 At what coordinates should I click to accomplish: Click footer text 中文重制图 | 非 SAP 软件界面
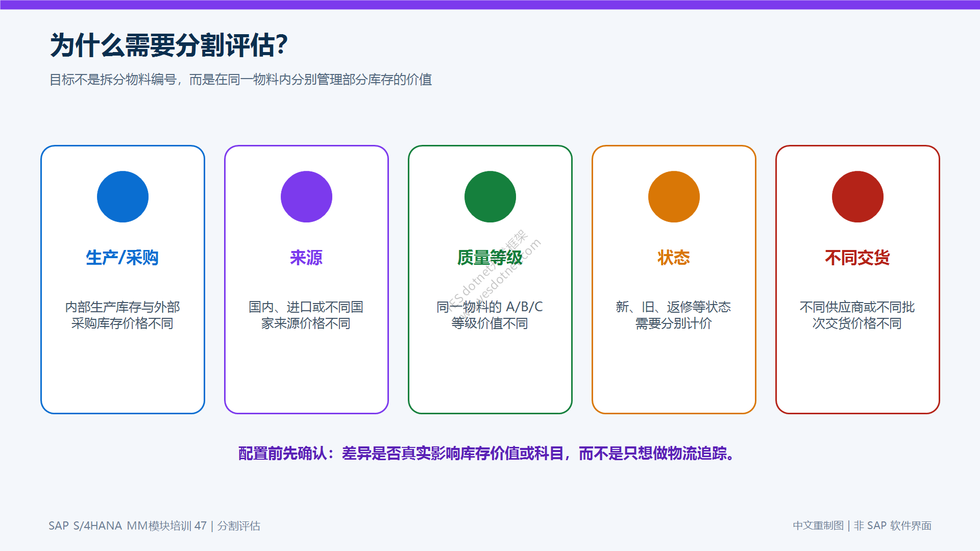click(x=862, y=525)
